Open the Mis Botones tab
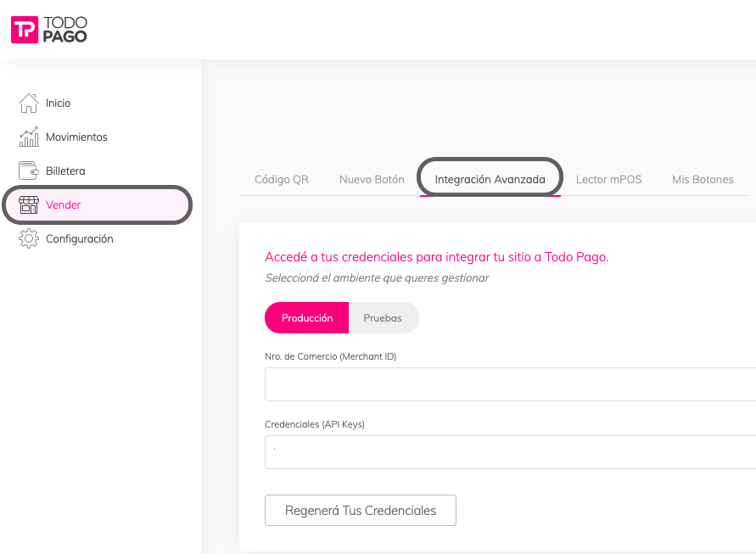 coord(703,179)
